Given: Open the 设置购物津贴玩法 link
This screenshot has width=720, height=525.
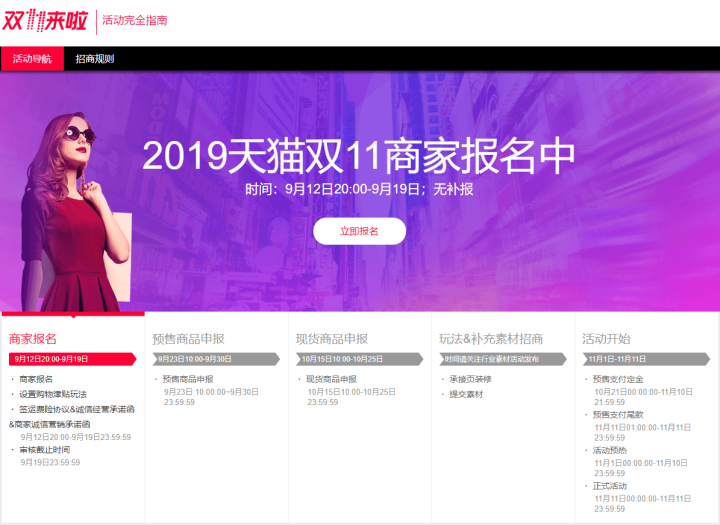Looking at the screenshot, I should [x=53, y=394].
